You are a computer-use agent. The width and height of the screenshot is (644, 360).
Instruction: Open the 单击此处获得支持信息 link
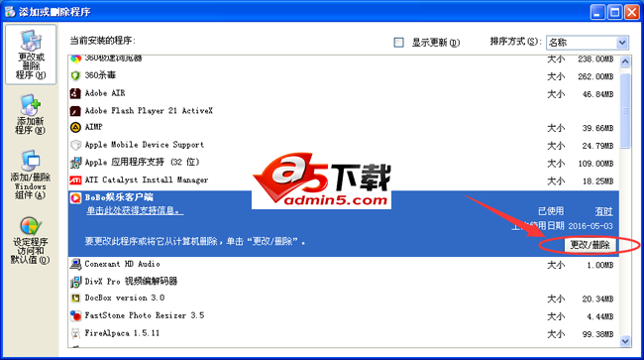click(x=135, y=211)
